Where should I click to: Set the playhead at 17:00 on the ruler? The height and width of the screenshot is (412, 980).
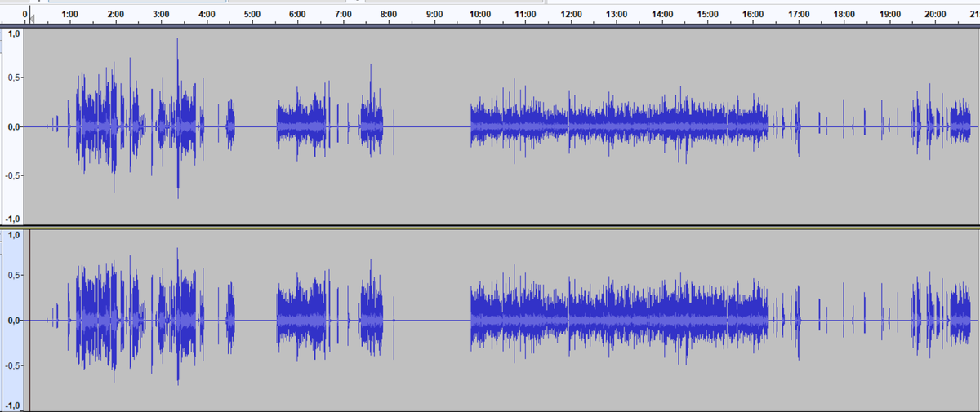click(x=799, y=15)
